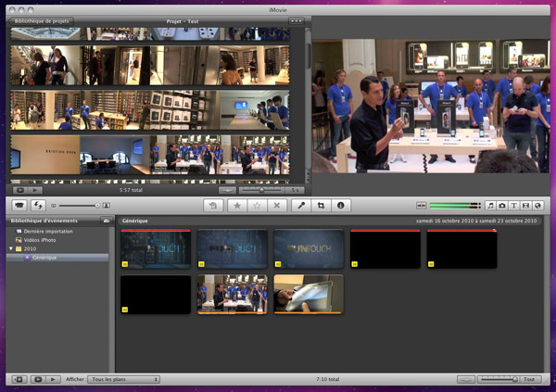Play selected event full screen

(38, 379)
